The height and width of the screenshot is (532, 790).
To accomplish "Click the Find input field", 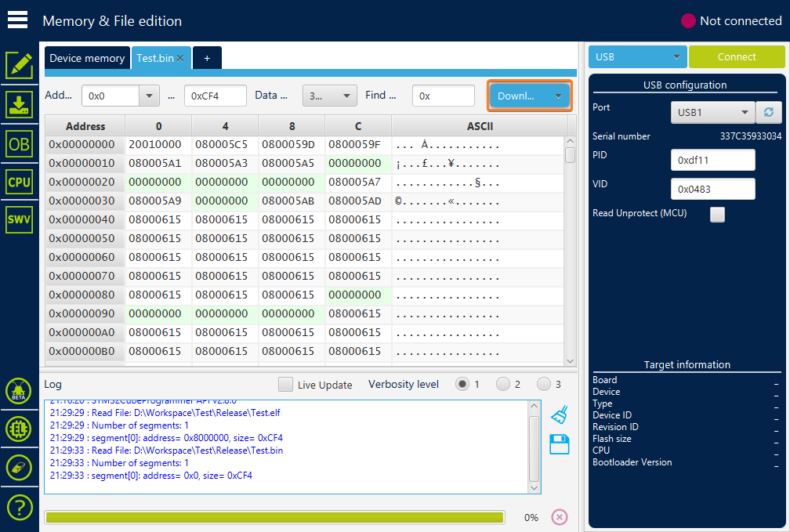I will point(444,96).
